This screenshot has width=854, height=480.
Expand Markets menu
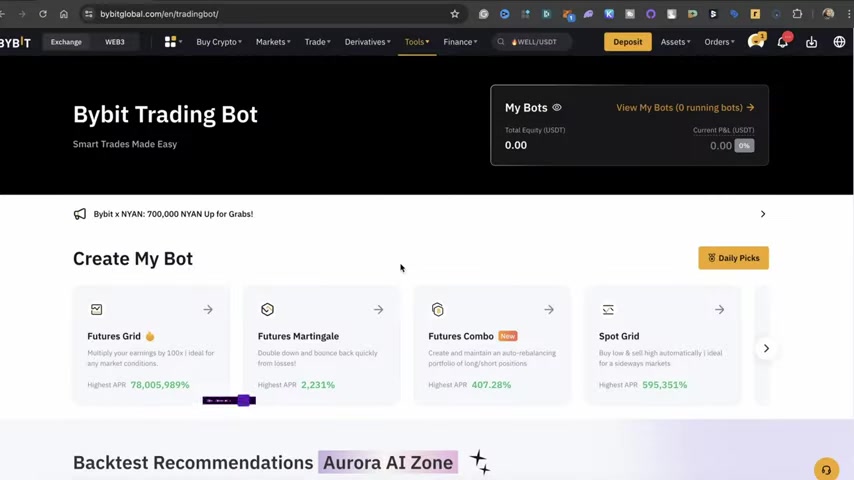(273, 42)
